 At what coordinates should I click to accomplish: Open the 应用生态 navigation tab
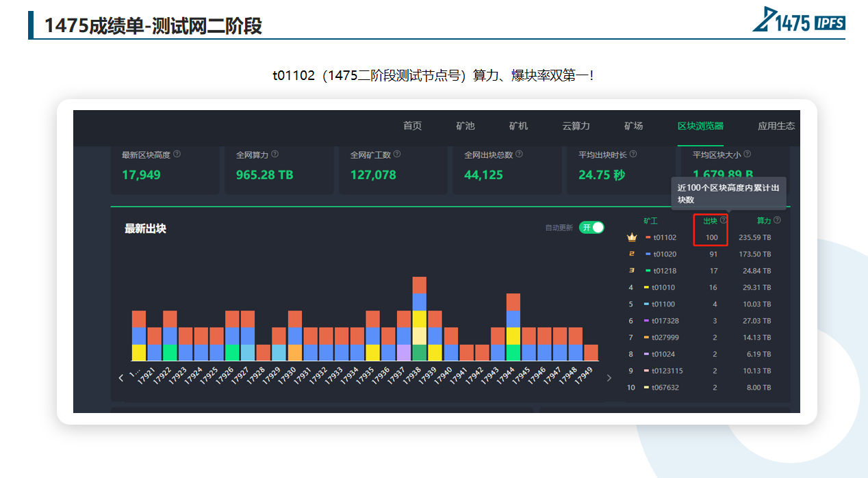click(x=777, y=126)
